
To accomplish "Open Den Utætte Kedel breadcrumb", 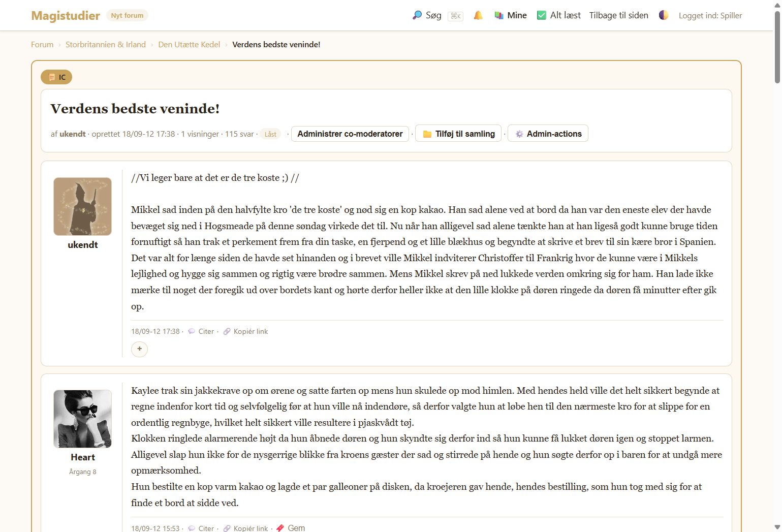I will point(189,45).
